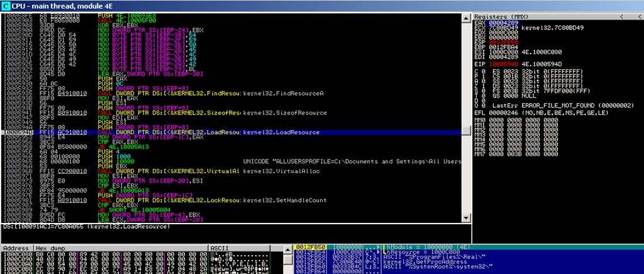The width and height of the screenshot is (644, 274).
Task: Click the CPU window icon in title bar
Action: click(6, 5)
